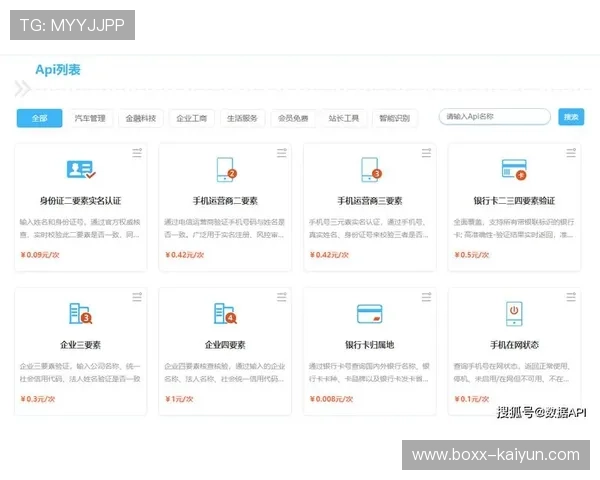
Task: Switch to the 企业工商 category
Action: tap(191, 118)
